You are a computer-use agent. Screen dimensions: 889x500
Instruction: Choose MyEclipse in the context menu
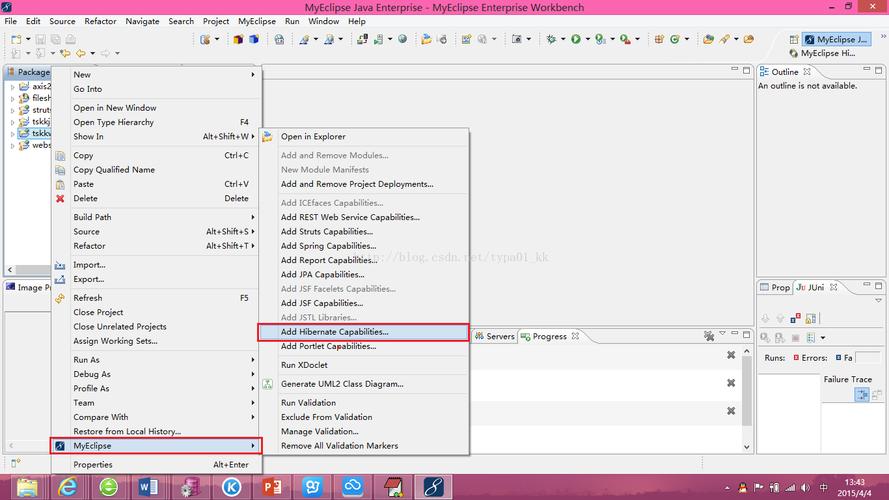point(156,446)
